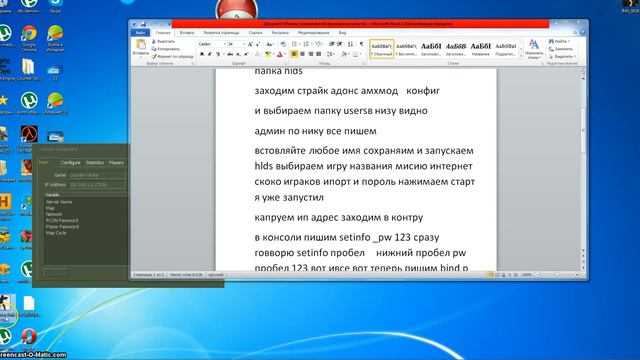Image resolution: width=640 pixels, height=360 pixels.
Task: Apply the Название (Title) style
Action: 480,49
